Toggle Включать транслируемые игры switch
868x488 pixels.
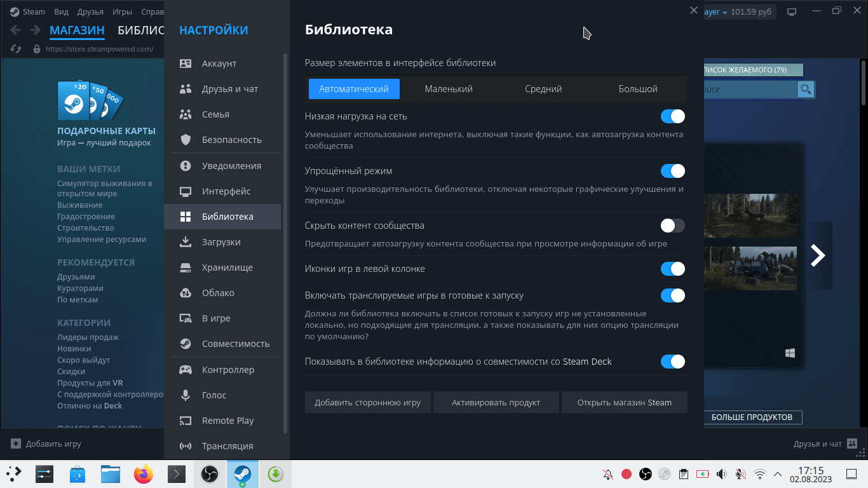(x=673, y=295)
